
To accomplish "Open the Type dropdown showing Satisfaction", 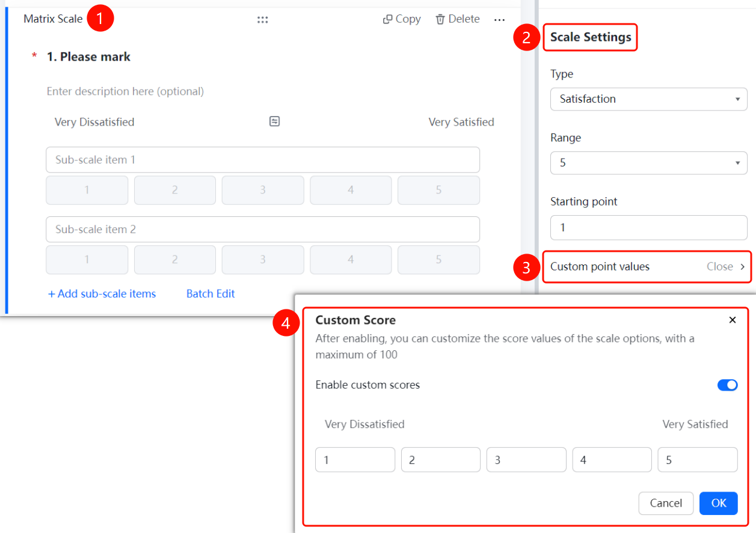I will point(648,99).
